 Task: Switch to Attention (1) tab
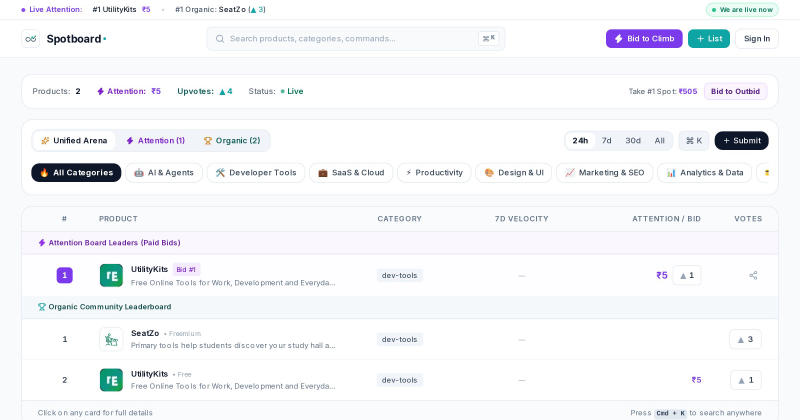coord(156,141)
